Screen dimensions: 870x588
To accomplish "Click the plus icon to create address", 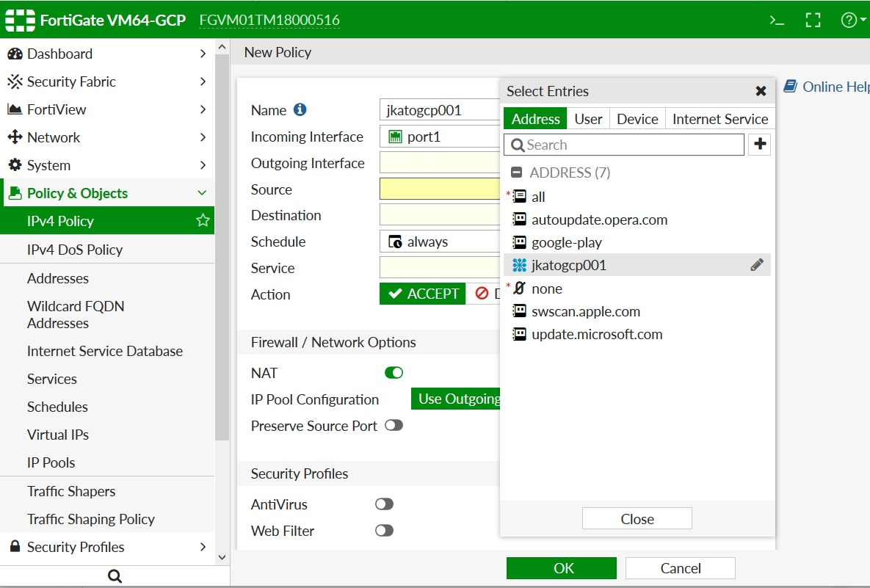I will point(760,144).
